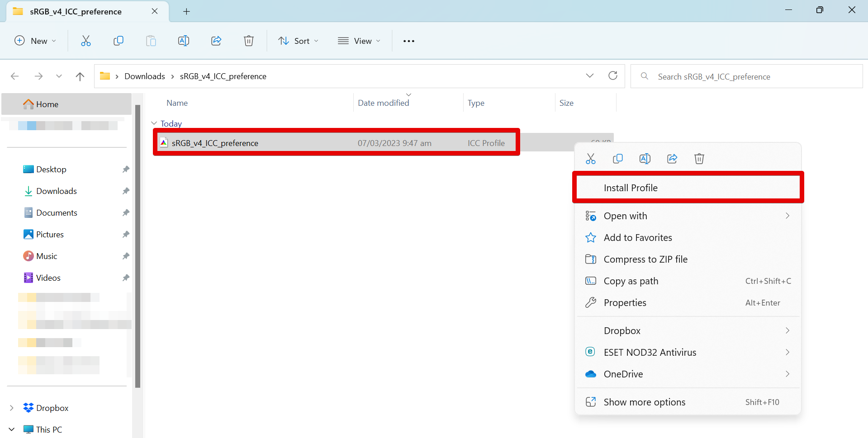The height and width of the screenshot is (438, 868).
Task: Open Properties from context menu
Action: click(x=688, y=303)
